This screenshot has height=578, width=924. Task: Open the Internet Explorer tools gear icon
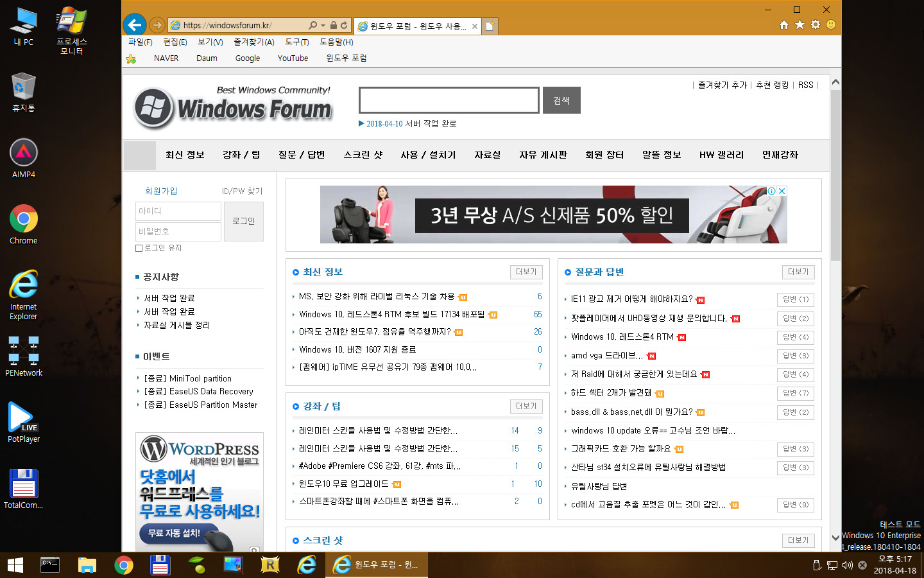816,24
